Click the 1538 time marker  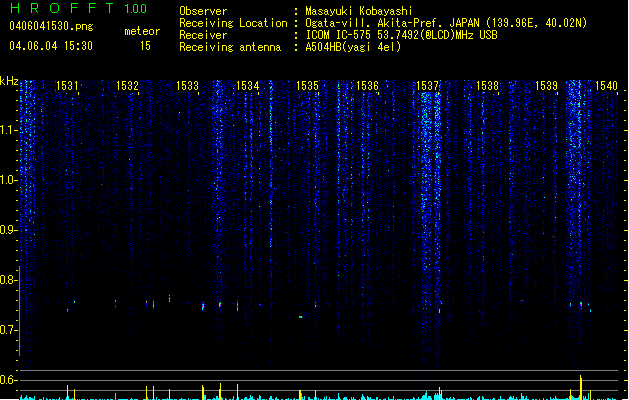[487, 86]
